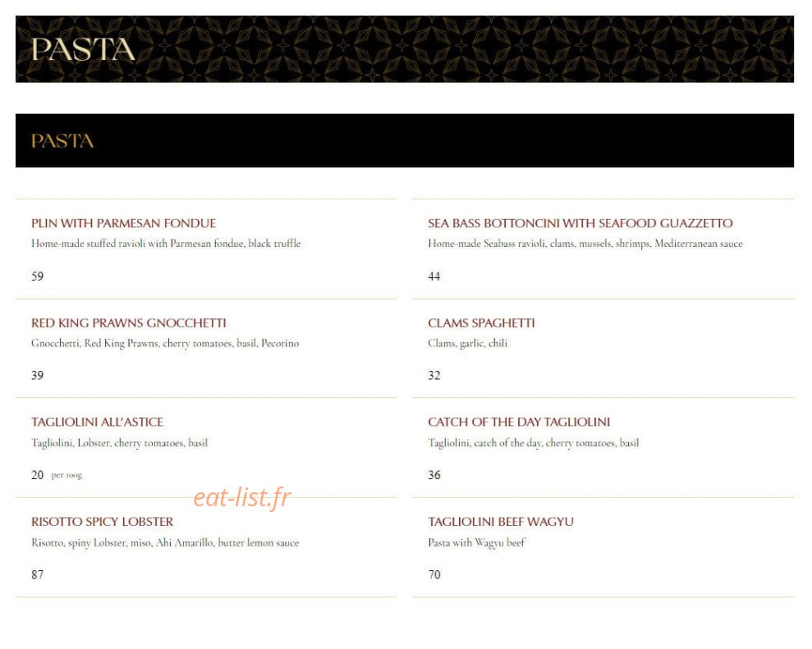Select Catch of the Day Tagliolini

tap(519, 422)
